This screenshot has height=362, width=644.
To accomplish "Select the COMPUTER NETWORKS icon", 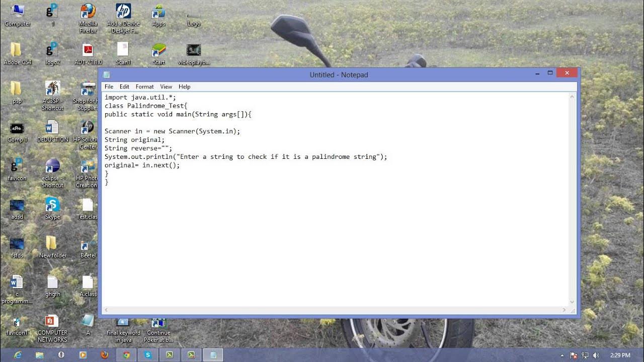I will tap(52, 329).
